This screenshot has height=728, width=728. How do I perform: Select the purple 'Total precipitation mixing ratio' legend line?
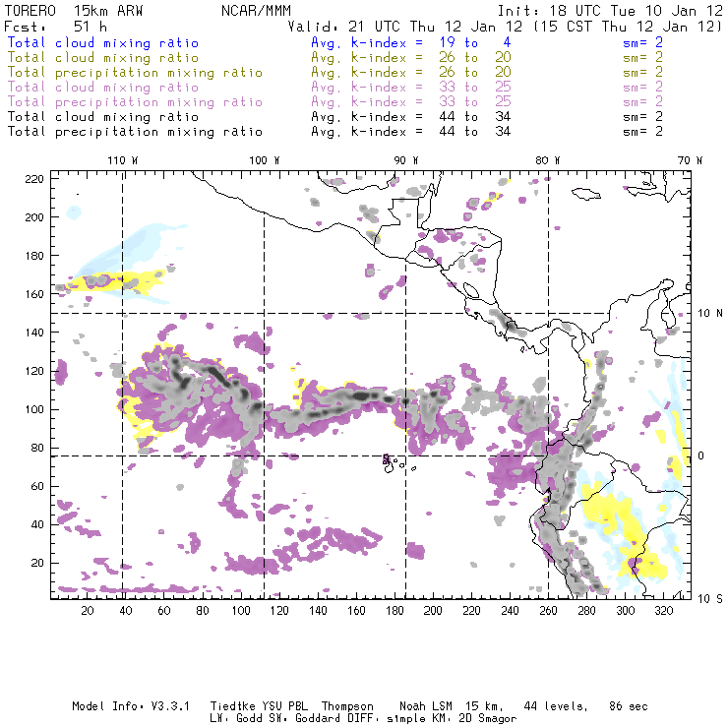135,102
